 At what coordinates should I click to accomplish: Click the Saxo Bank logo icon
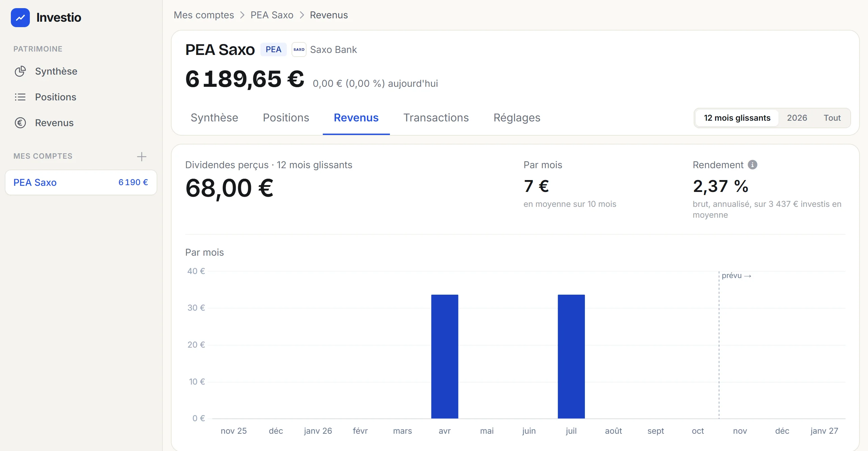[299, 50]
